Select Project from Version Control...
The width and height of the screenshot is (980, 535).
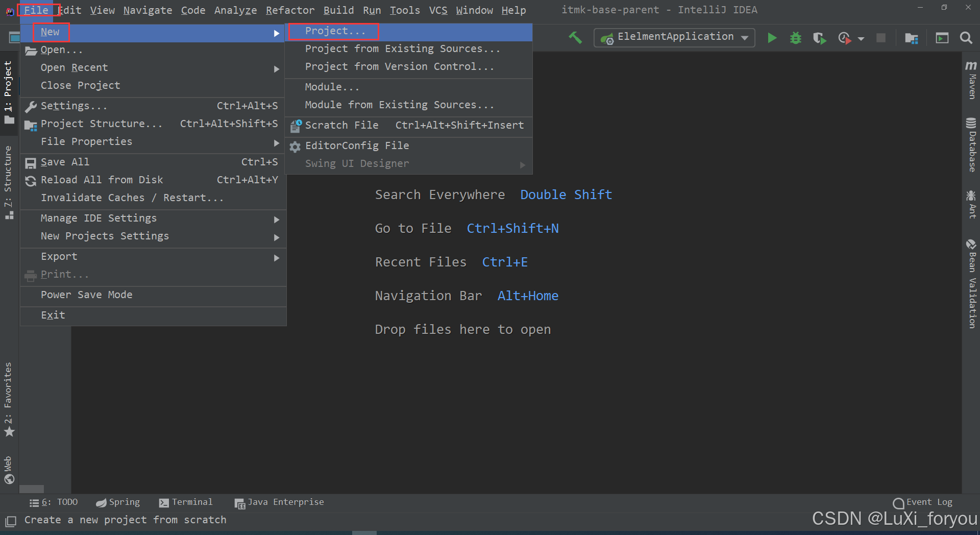(408, 66)
